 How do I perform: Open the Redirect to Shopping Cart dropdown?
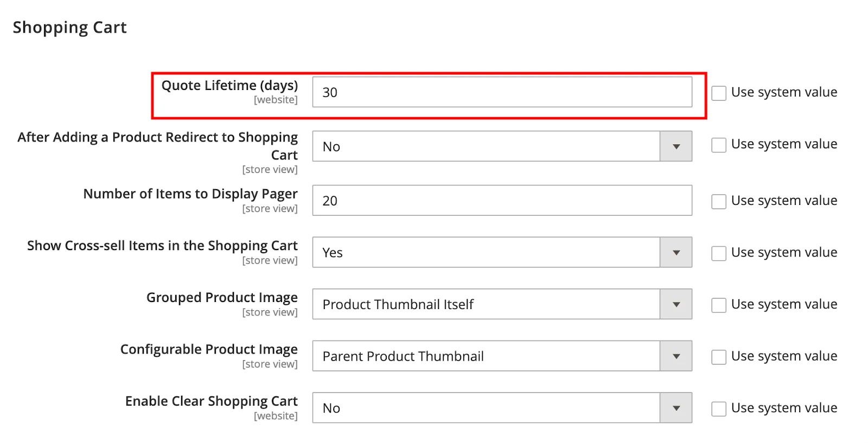[x=486, y=146]
